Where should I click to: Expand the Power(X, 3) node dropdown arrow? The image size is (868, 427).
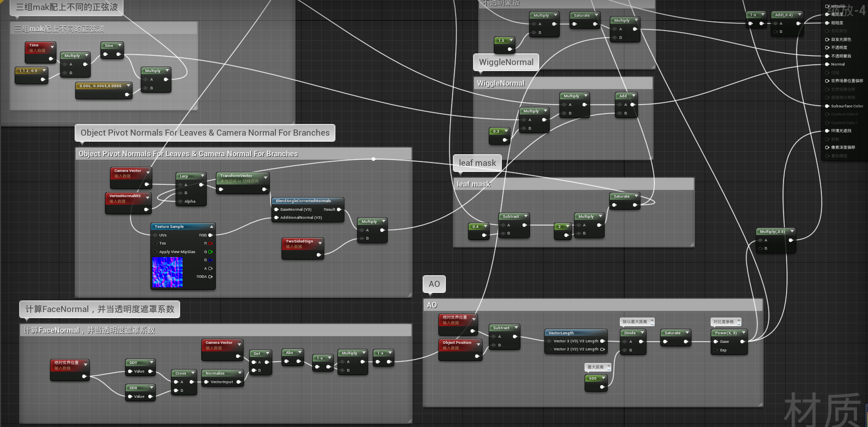(x=743, y=333)
